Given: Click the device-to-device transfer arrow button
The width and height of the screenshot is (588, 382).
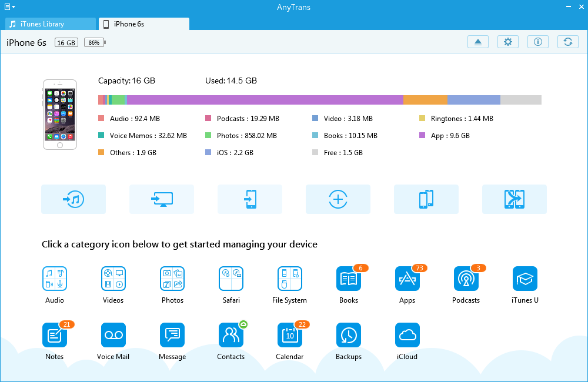Looking at the screenshot, I should (x=514, y=199).
